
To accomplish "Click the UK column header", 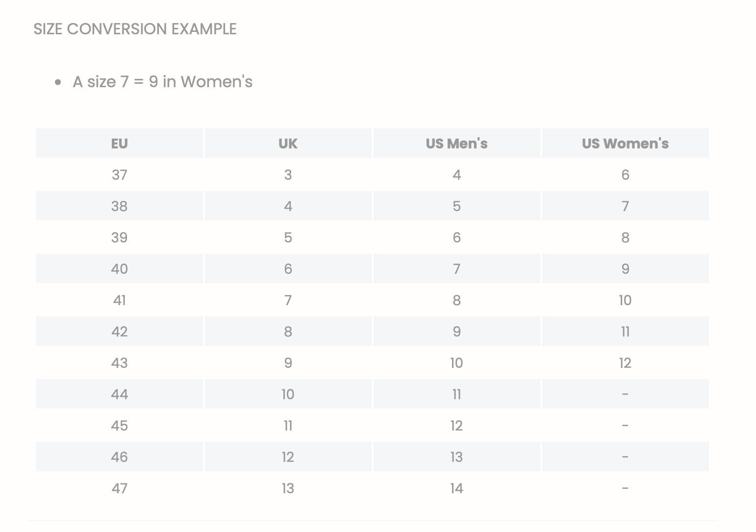I will [288, 144].
